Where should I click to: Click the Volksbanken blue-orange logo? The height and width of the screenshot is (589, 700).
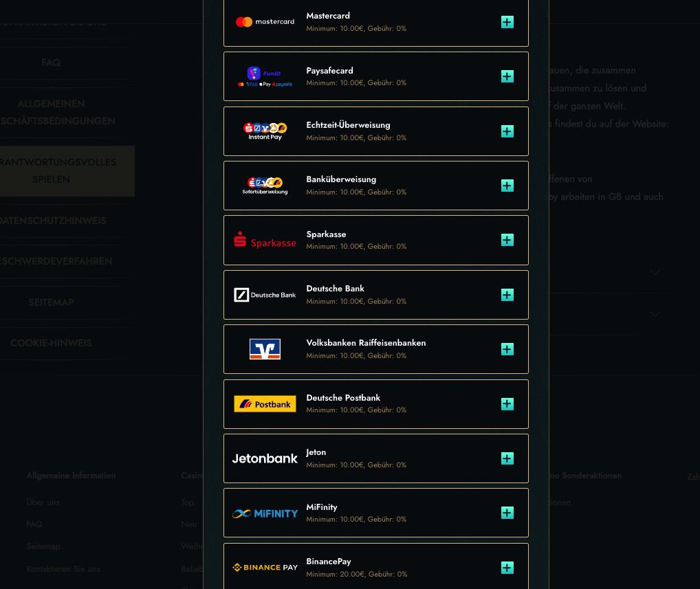pos(265,349)
